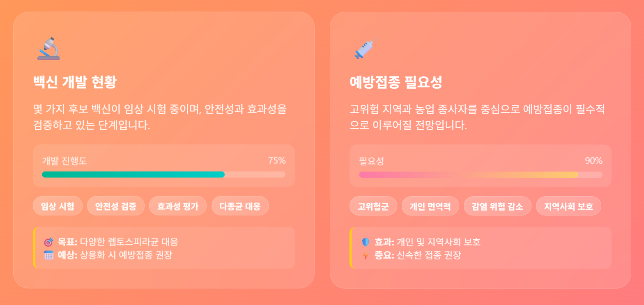Select the 효과성 평가 tag
Image resolution: width=644 pixels, height=305 pixels.
coord(178,206)
